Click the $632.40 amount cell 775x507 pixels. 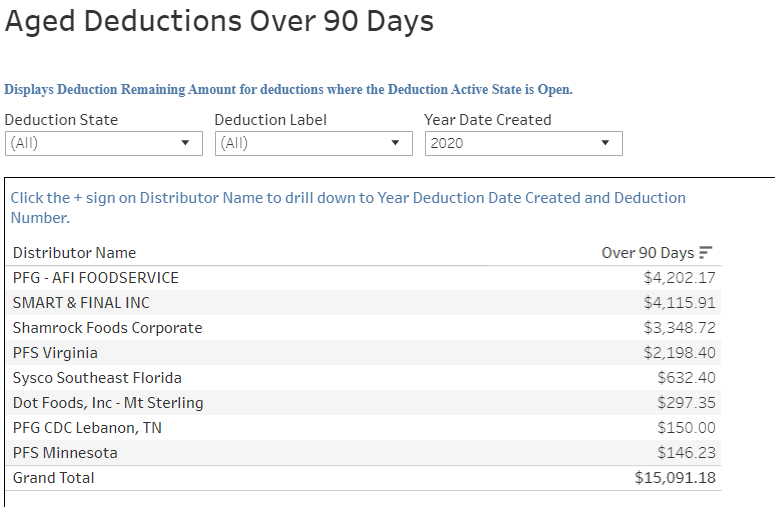(686, 378)
